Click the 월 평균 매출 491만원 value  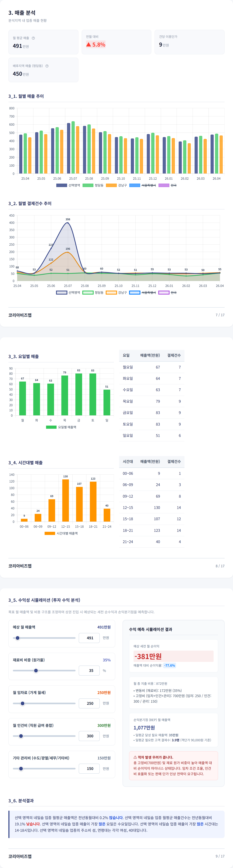click(21, 46)
